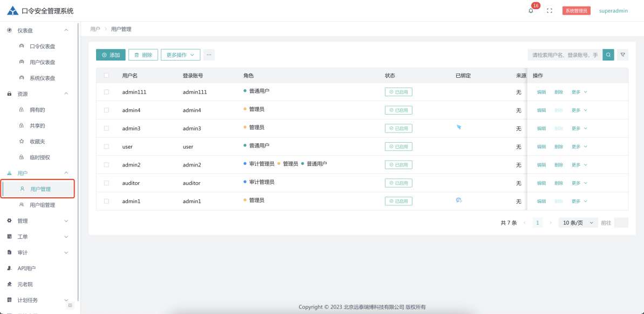644x314 pixels.
Task: Click 编辑 link for admin2 row
Action: click(x=541, y=165)
